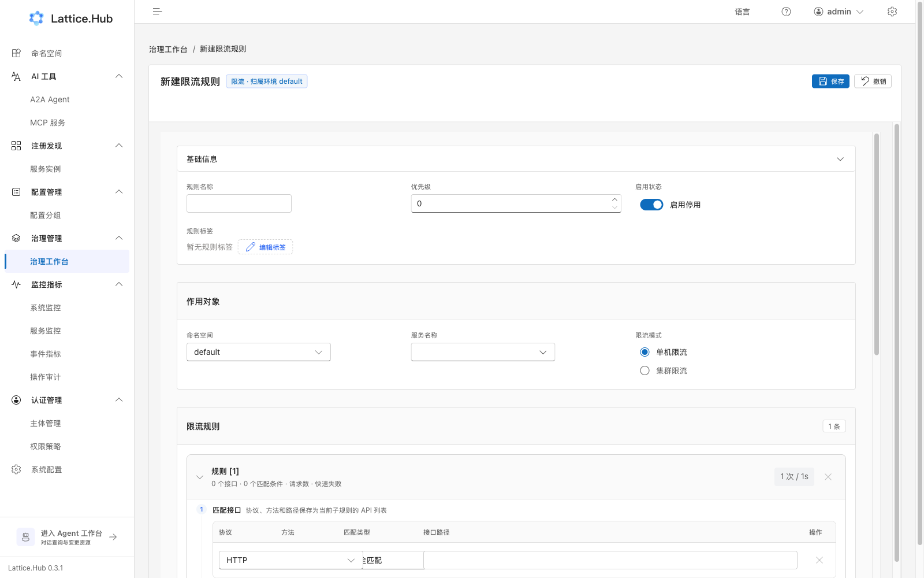The image size is (924, 578).
Task: Select 单机限流 radio option
Action: [x=644, y=352]
